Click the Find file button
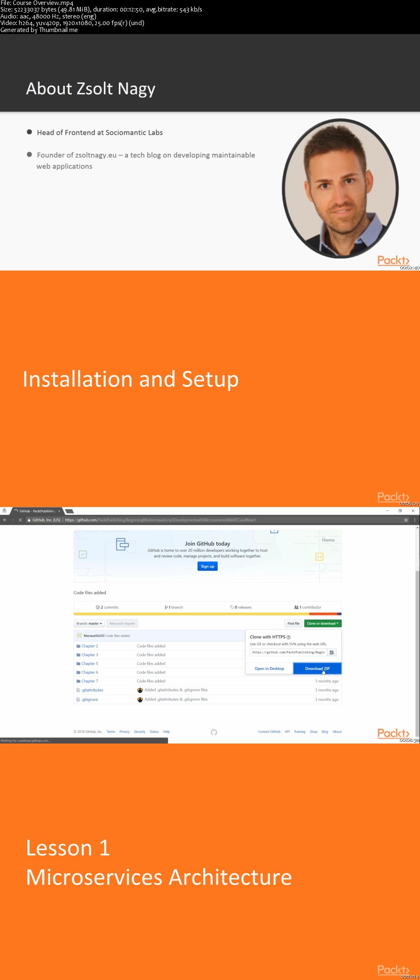Image resolution: width=420 pixels, height=980 pixels. 293,623
